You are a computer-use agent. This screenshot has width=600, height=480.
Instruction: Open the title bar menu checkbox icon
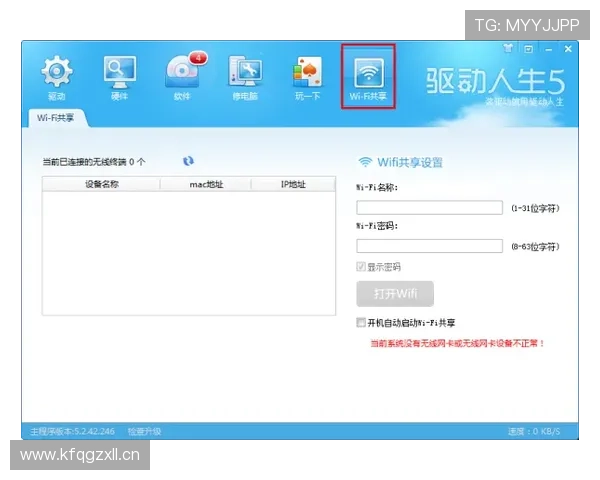528,49
